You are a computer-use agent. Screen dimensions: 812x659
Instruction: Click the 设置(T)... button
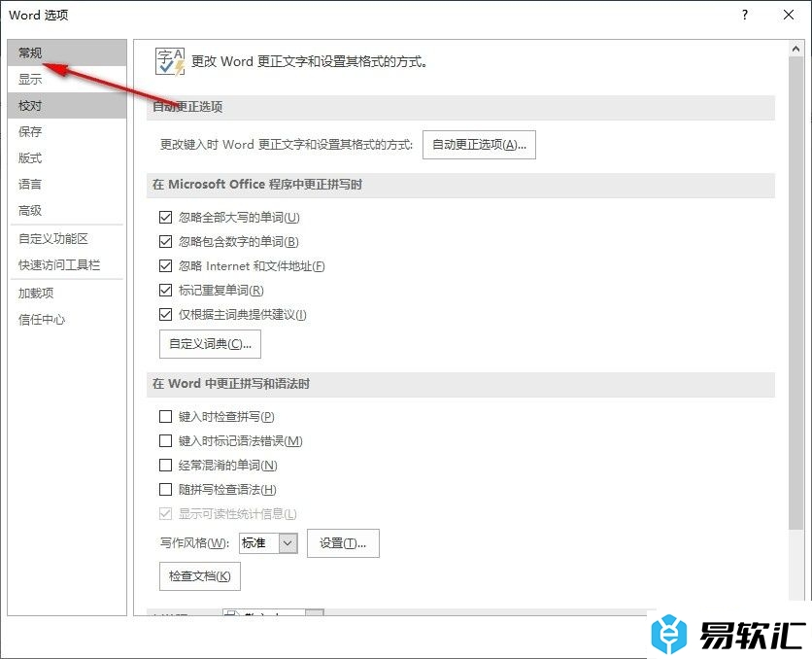[343, 543]
